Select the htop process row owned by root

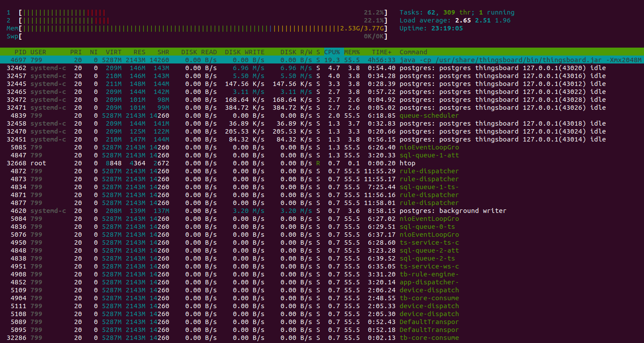(x=407, y=163)
